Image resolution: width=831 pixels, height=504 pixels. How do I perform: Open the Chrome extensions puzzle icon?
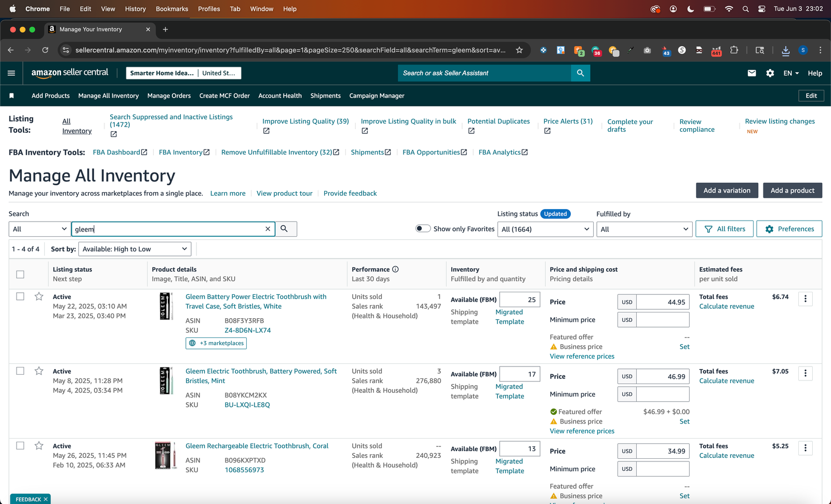(x=734, y=50)
